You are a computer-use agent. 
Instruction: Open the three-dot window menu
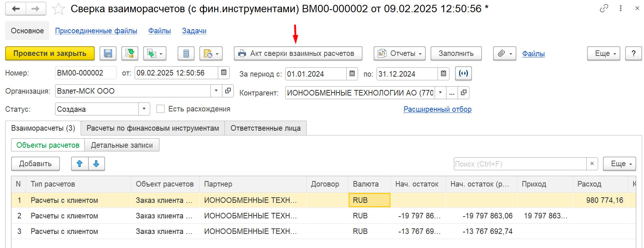[x=621, y=8]
